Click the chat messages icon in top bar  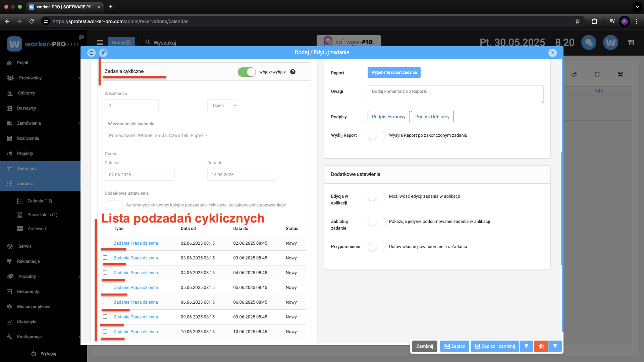click(x=589, y=43)
